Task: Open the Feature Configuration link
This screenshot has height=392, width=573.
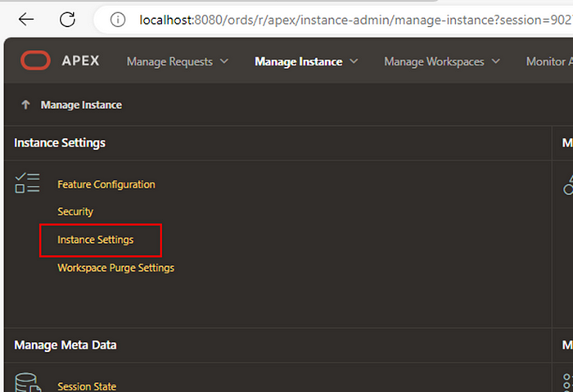Action: tap(106, 184)
